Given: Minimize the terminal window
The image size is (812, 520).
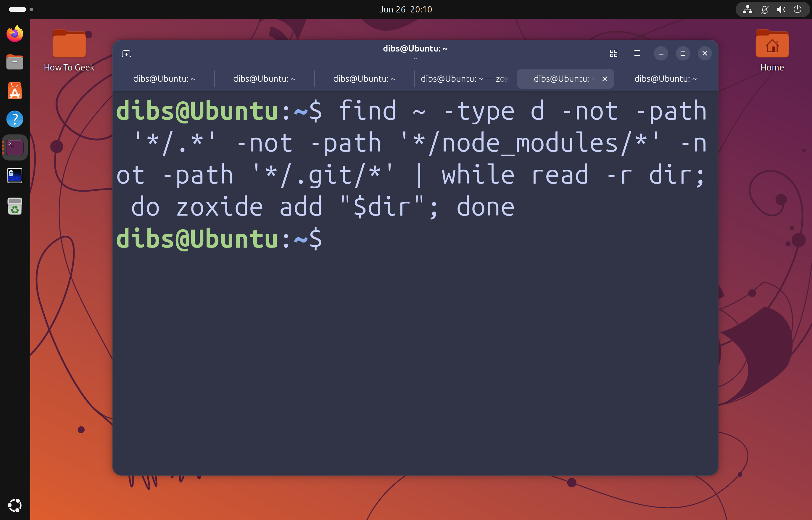Looking at the screenshot, I should coord(661,53).
